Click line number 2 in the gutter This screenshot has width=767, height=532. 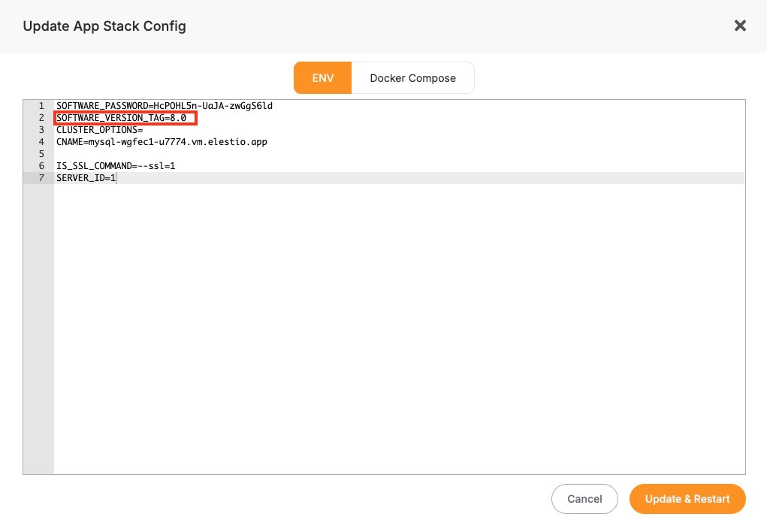pos(41,118)
